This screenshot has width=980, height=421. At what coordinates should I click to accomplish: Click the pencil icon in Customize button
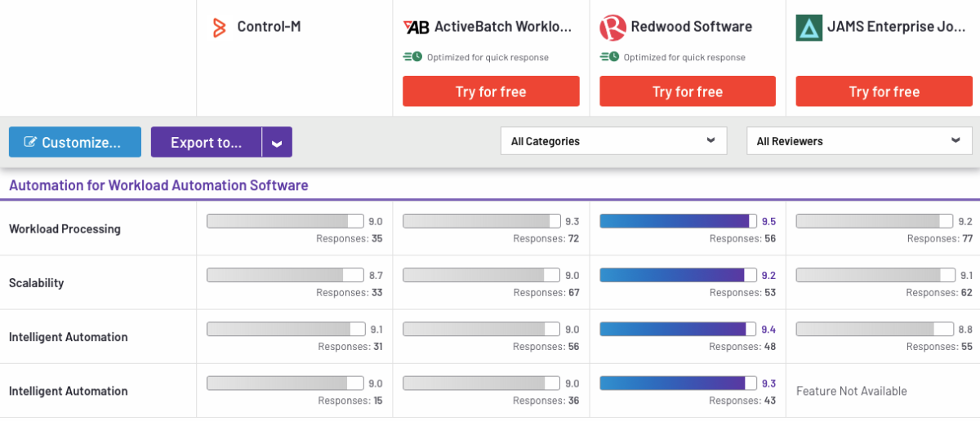(31, 142)
